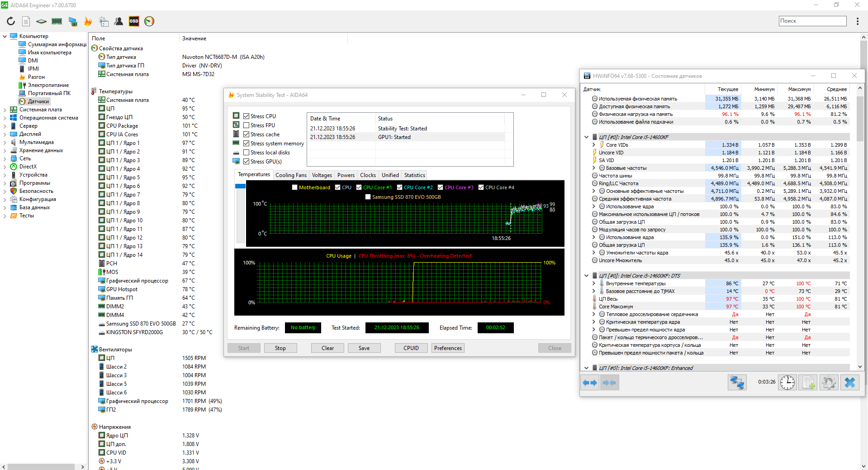The width and height of the screenshot is (868, 470).
Task: Toggle Stress GPU(s) checkbox
Action: [x=247, y=162]
